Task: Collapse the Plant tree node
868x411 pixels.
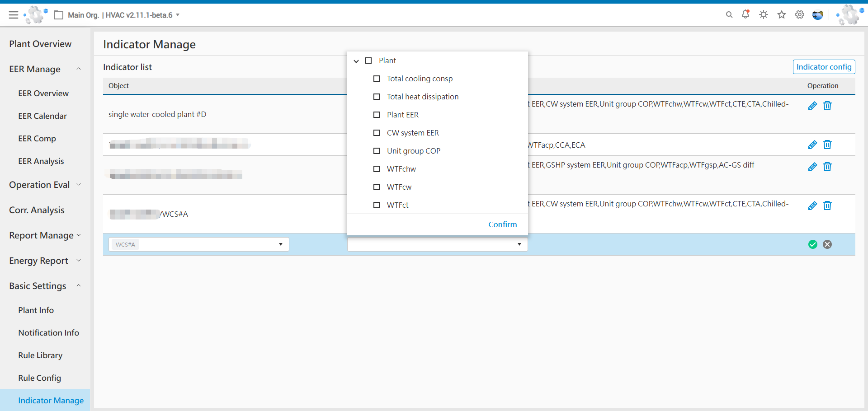Action: [x=357, y=61]
